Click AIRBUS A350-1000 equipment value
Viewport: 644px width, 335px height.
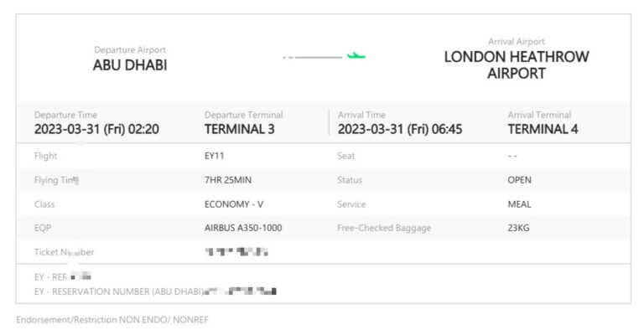pos(243,228)
